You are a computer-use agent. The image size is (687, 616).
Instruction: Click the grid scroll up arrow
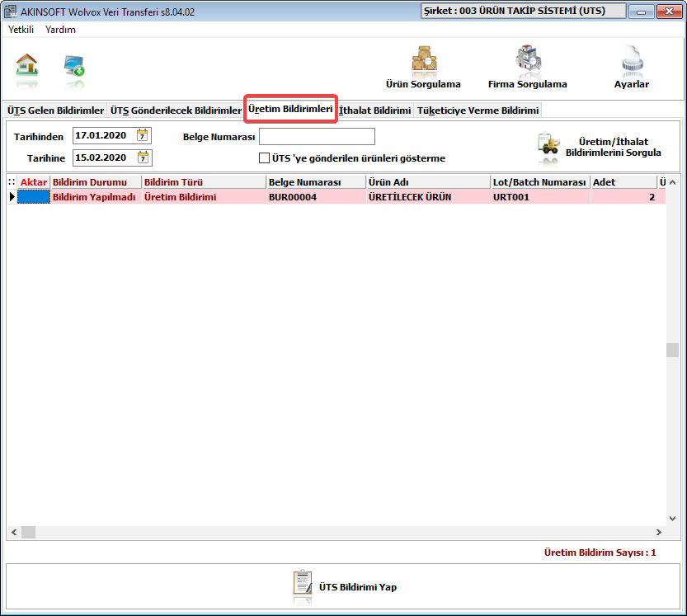pos(672,182)
